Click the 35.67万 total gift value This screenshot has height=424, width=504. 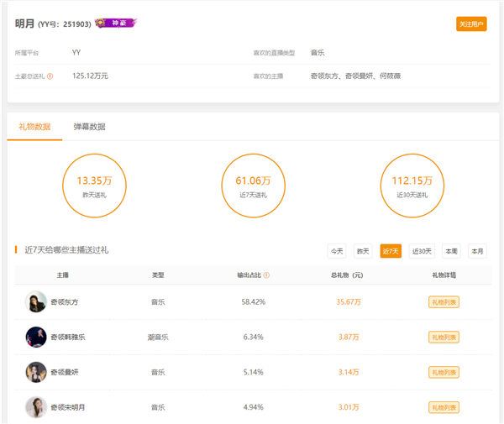(349, 302)
